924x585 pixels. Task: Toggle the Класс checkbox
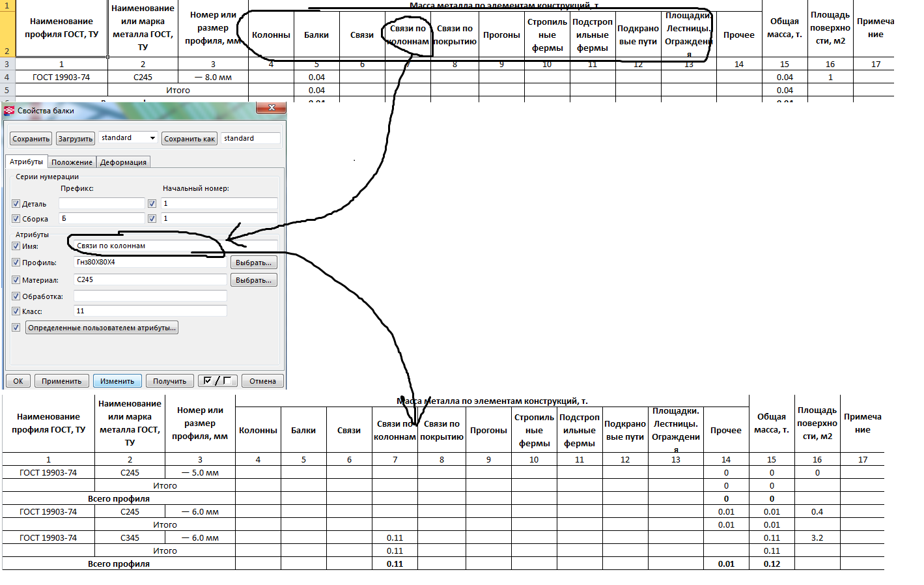16,311
